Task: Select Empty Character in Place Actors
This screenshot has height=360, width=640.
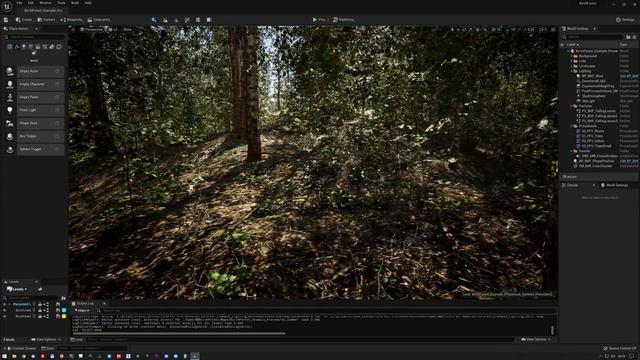Action: (34, 84)
